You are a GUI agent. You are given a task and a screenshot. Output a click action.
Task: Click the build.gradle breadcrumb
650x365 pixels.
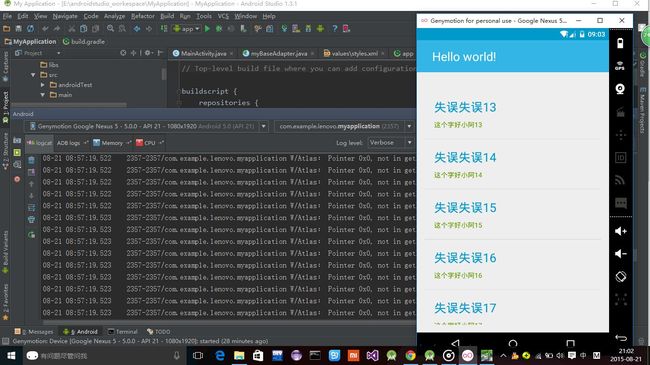[x=84, y=41]
